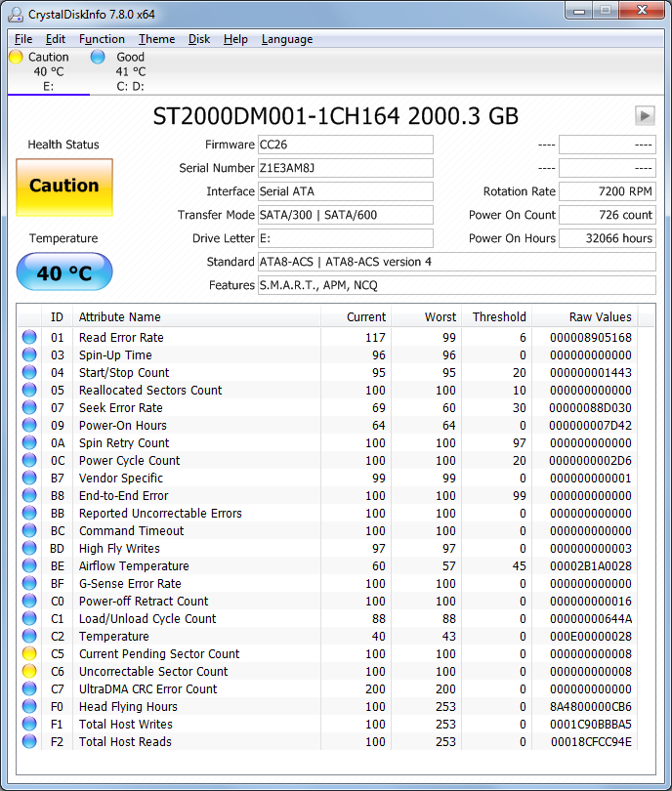Image resolution: width=672 pixels, height=791 pixels.
Task: Click blue status icon for Reallocated Sectors Count
Action: tap(29, 390)
